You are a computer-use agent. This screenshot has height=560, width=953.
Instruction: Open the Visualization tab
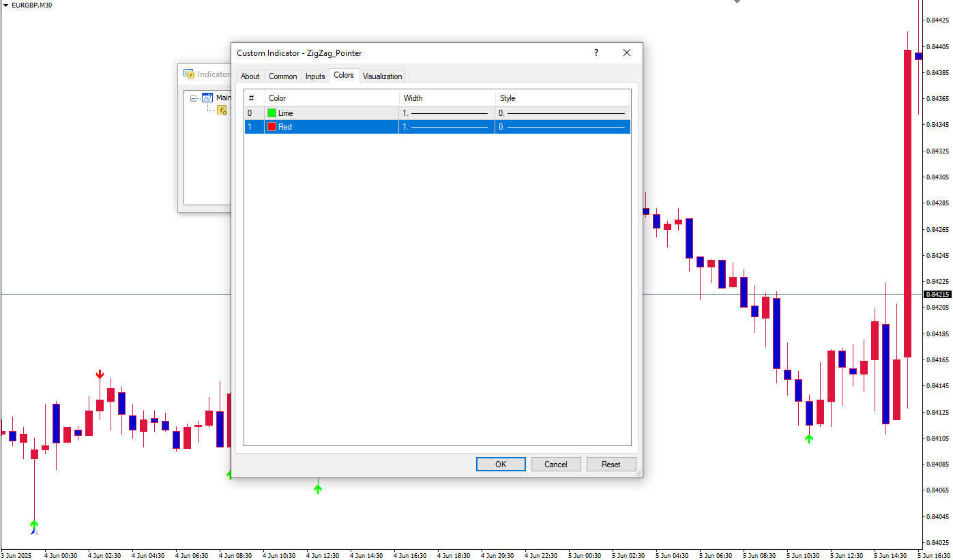click(x=382, y=76)
